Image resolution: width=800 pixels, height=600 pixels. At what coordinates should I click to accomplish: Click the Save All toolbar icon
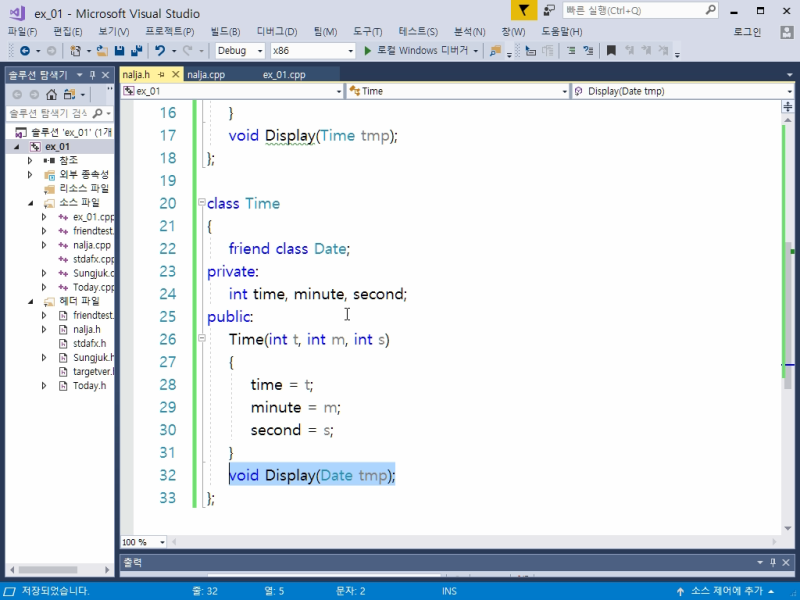tap(136, 51)
